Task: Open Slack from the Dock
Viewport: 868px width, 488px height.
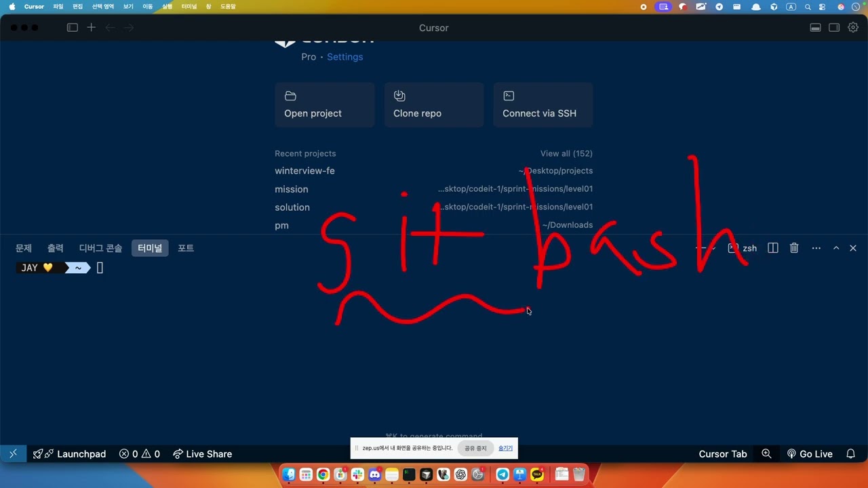Action: 357,474
